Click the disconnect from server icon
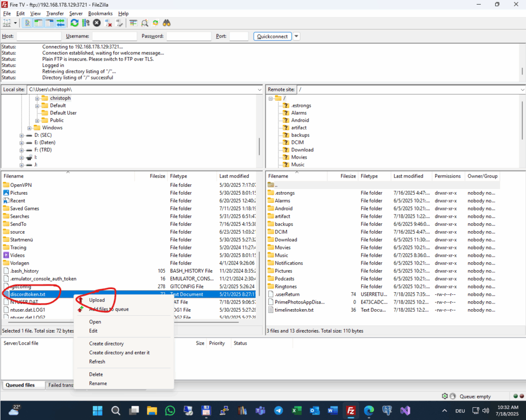The height and width of the screenshot is (420, 526). [108, 23]
